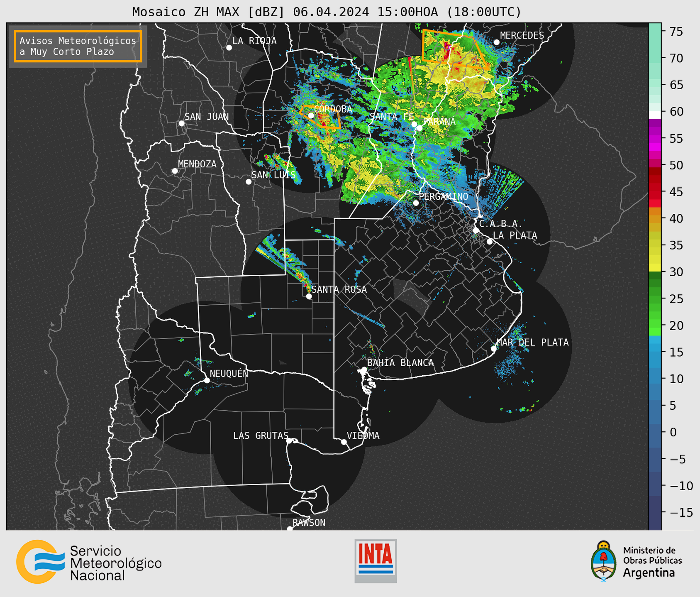This screenshot has height=597, width=700.
Task: Click the Pergamino city marker dot
Action: click(x=416, y=203)
